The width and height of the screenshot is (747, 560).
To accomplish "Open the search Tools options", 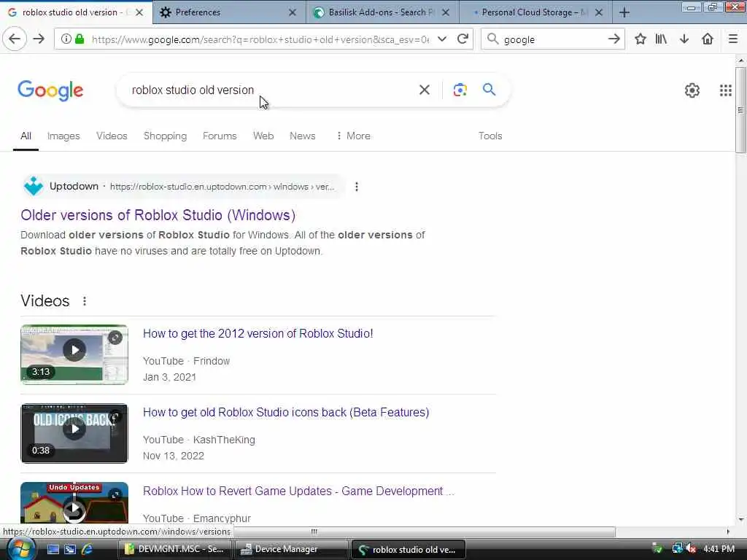I will pos(490,136).
